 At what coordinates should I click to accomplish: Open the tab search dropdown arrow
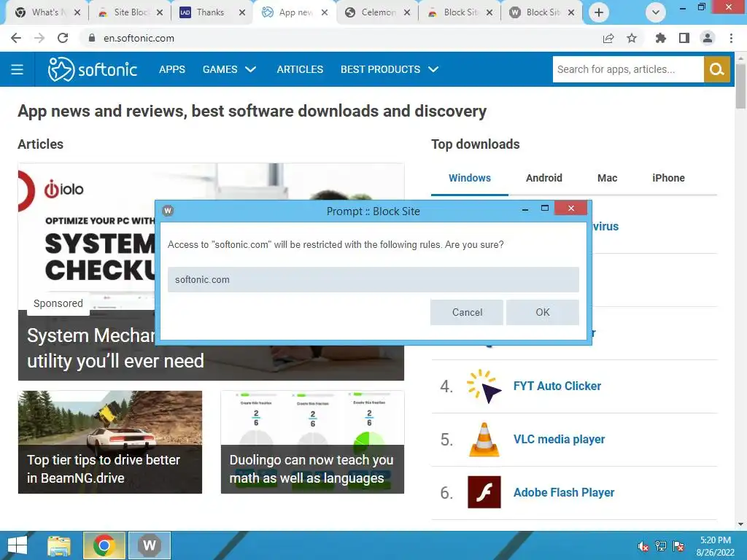click(656, 12)
